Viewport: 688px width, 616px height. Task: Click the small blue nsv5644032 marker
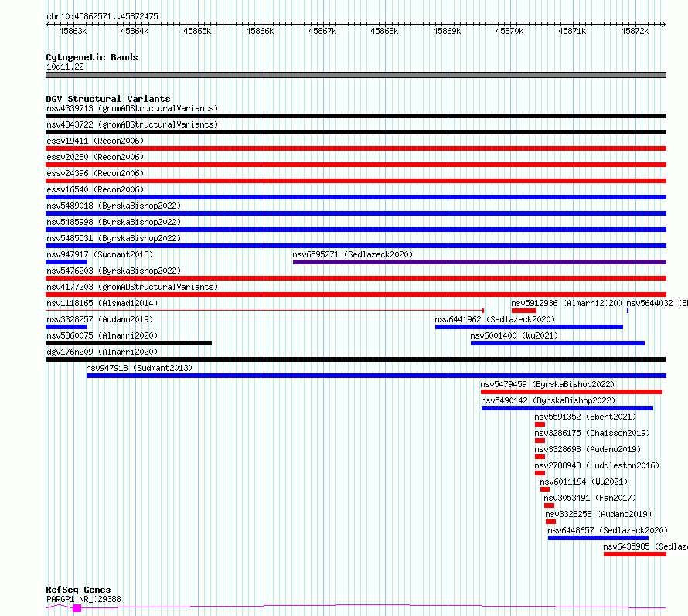point(628,311)
